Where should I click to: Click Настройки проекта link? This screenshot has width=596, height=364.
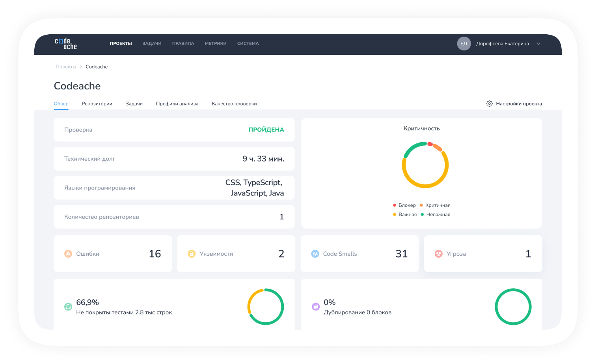click(x=519, y=104)
